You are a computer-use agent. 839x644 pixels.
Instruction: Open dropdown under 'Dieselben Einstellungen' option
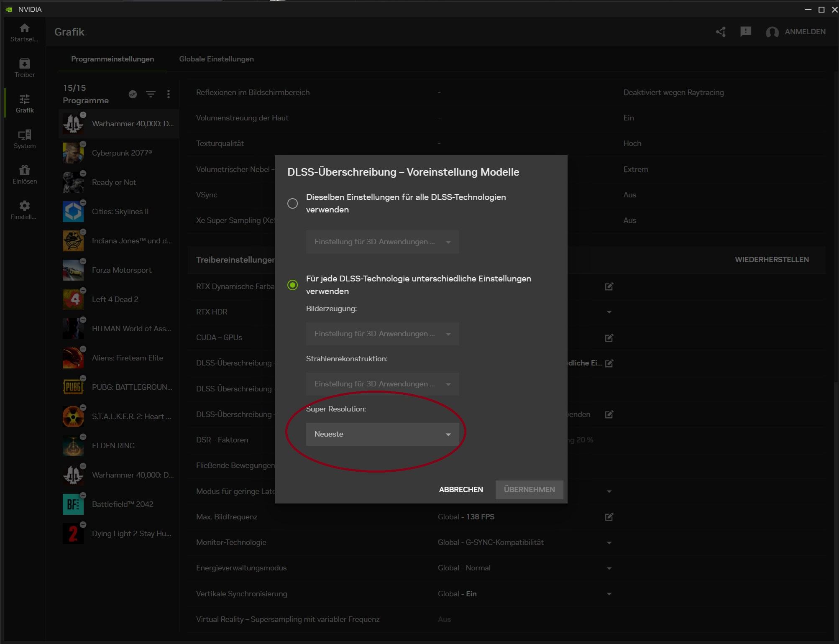click(x=382, y=242)
